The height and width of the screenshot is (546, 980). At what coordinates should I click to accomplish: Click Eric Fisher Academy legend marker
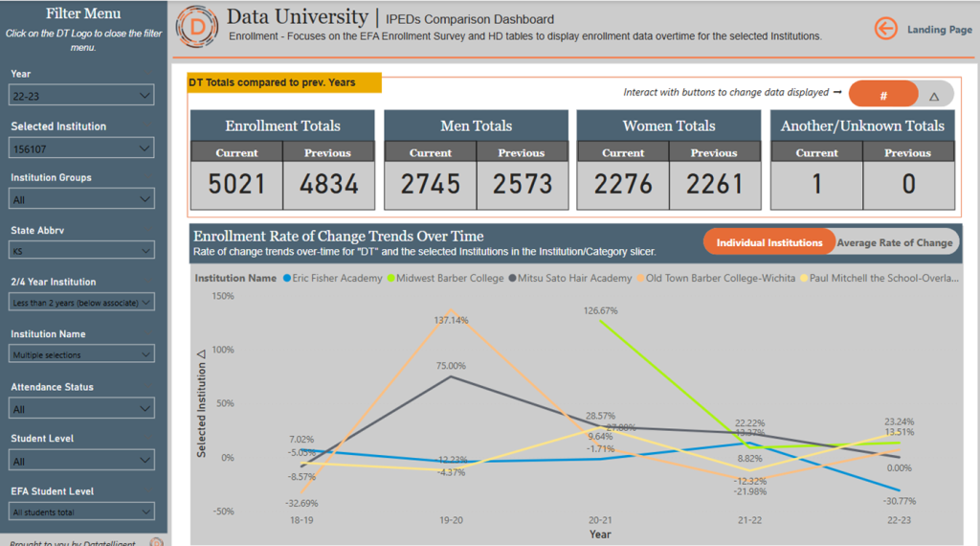point(287,279)
